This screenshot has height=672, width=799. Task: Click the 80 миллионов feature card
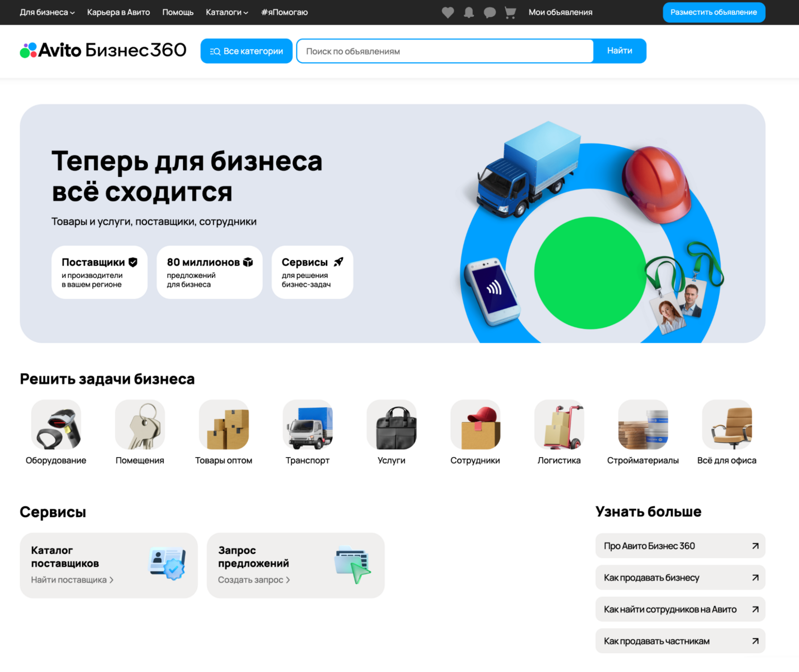pyautogui.click(x=209, y=272)
